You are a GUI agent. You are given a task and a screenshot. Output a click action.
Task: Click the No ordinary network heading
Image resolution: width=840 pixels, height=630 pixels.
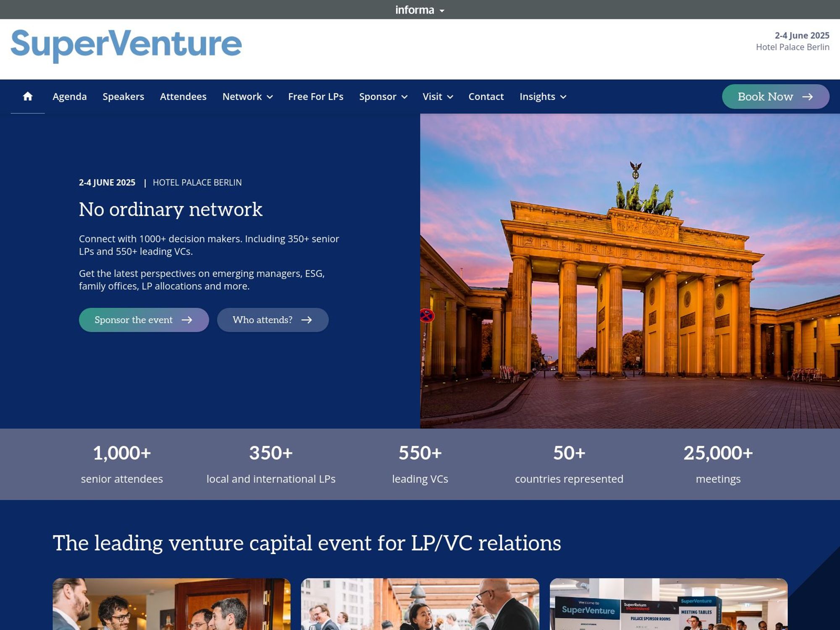[x=171, y=210]
